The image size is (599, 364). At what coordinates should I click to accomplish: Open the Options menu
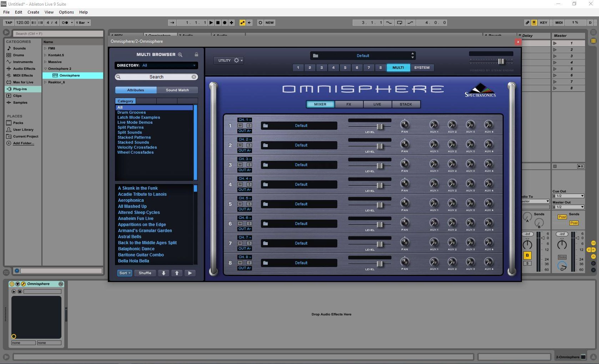pos(66,12)
